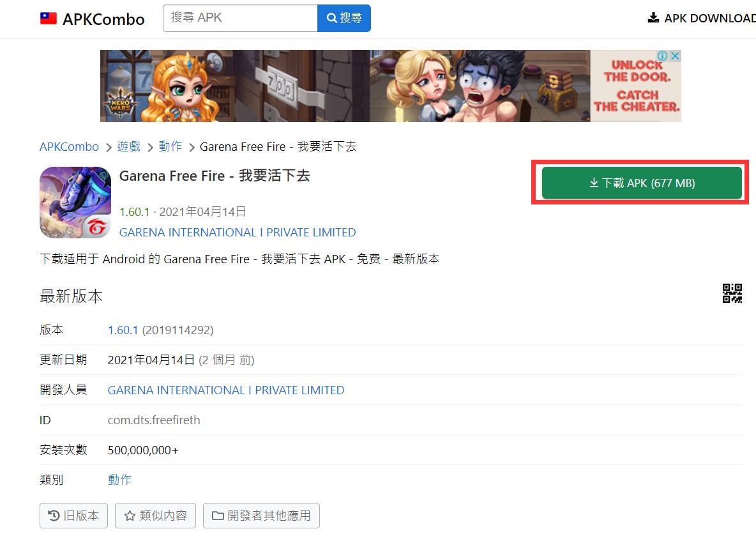The image size is (756, 545).
Task: Click the app title Garena Free Fire - 我要活下去
Action: [x=215, y=176]
